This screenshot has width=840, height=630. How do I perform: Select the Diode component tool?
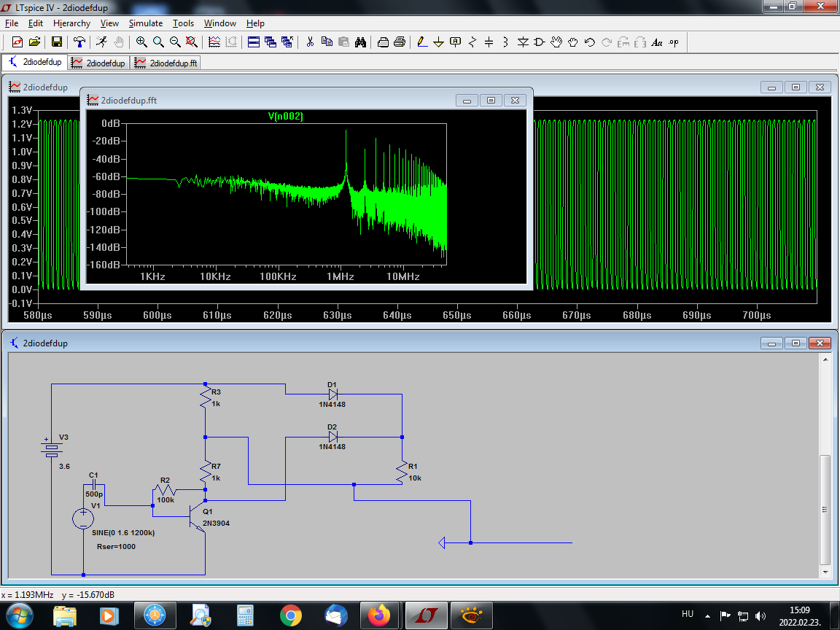522,42
